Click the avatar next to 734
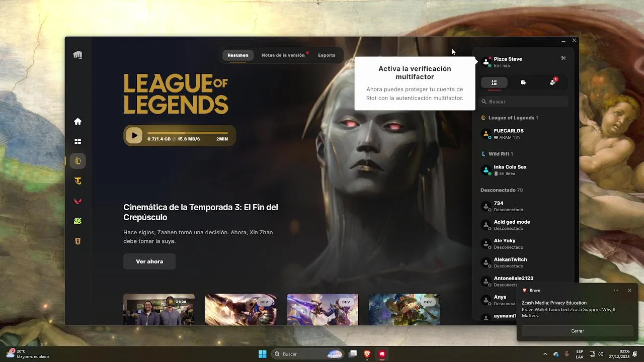The width and height of the screenshot is (644, 362). (486, 206)
